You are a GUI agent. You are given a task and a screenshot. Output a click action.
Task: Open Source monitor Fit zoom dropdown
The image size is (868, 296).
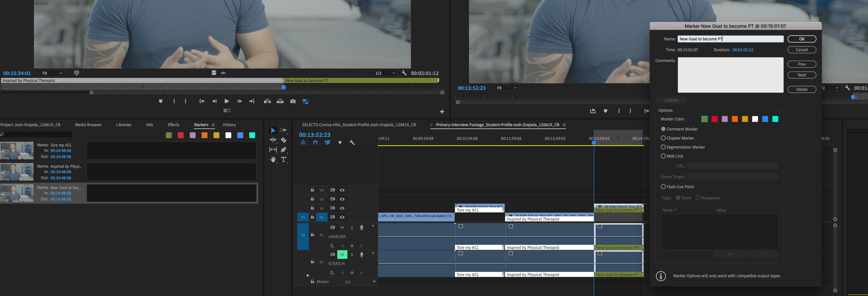[52, 73]
